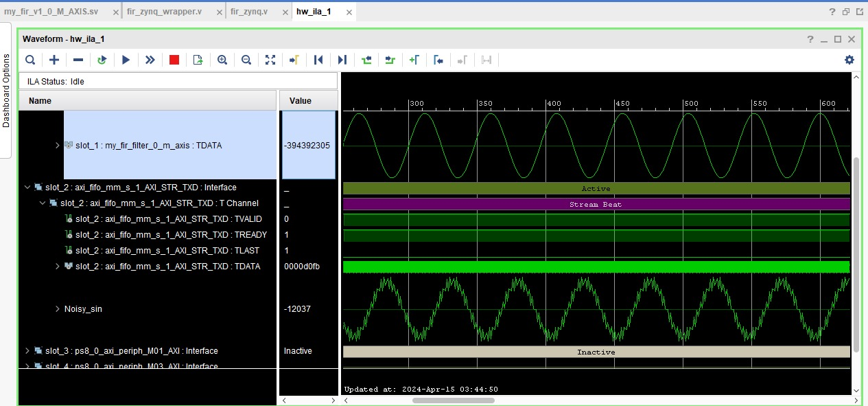The width and height of the screenshot is (868, 406).
Task: Export ILA data using toolbar icon
Action: coord(198,60)
